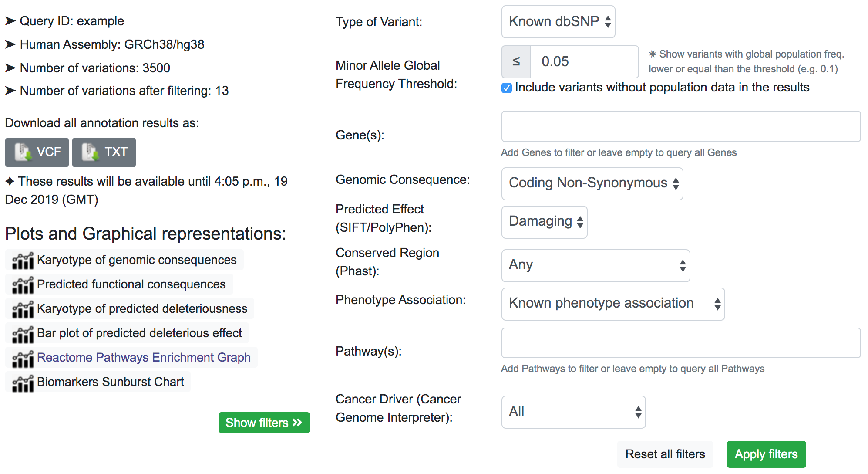Viewport: 868px width, 474px height.
Task: Expand the Cancer Driver All dropdown
Action: pyautogui.click(x=573, y=412)
